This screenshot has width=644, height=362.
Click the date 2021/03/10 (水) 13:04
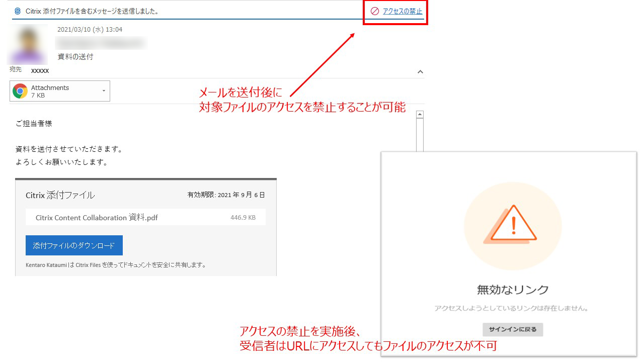click(x=90, y=30)
